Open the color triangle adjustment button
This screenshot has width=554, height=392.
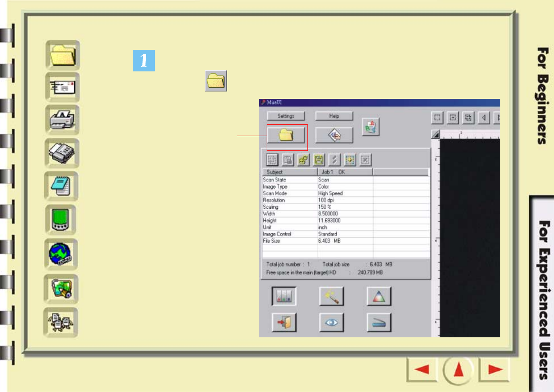tap(379, 296)
